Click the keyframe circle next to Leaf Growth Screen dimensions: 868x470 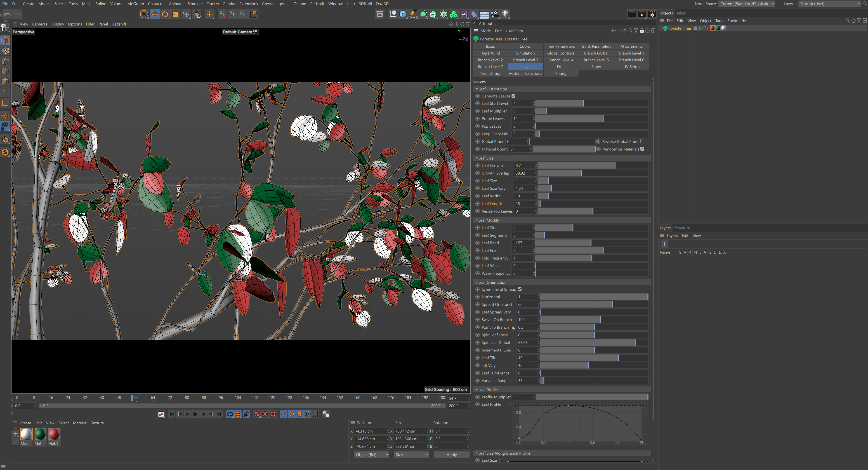477,166
